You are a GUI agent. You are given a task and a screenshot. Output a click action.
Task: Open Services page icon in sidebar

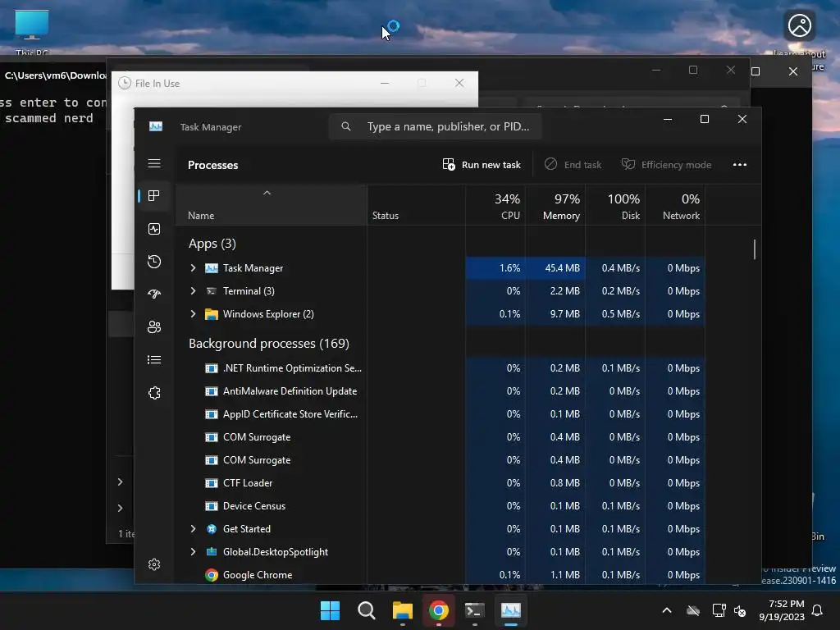click(x=154, y=393)
